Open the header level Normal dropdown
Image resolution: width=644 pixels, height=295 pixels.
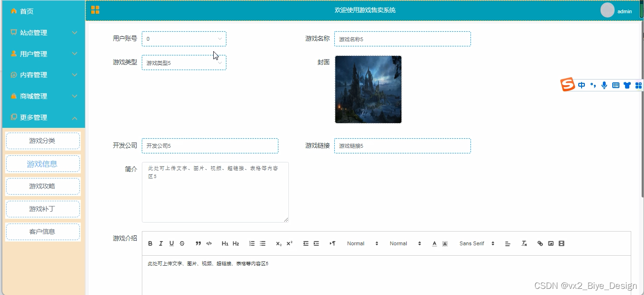pos(405,243)
